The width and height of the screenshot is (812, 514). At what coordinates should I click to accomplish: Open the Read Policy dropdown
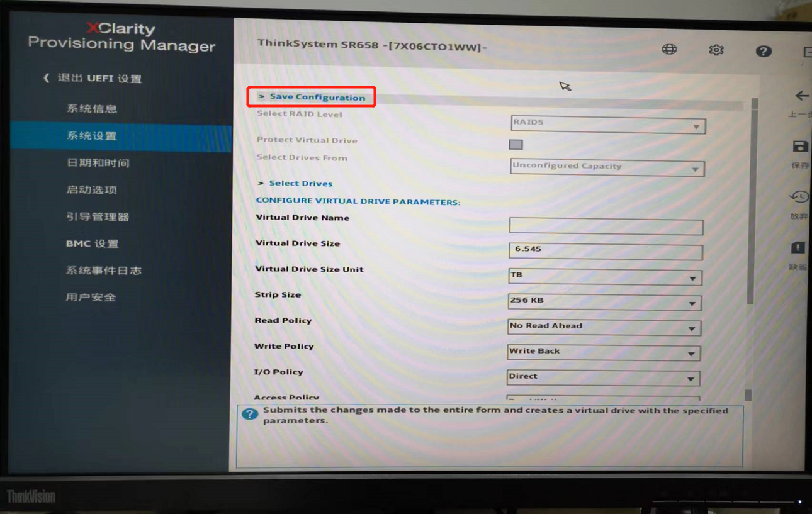604,327
